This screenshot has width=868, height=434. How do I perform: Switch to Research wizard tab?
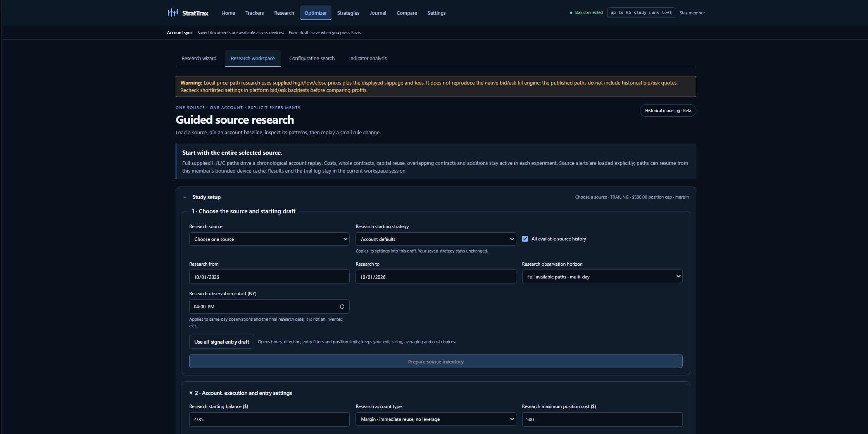pyautogui.click(x=199, y=58)
